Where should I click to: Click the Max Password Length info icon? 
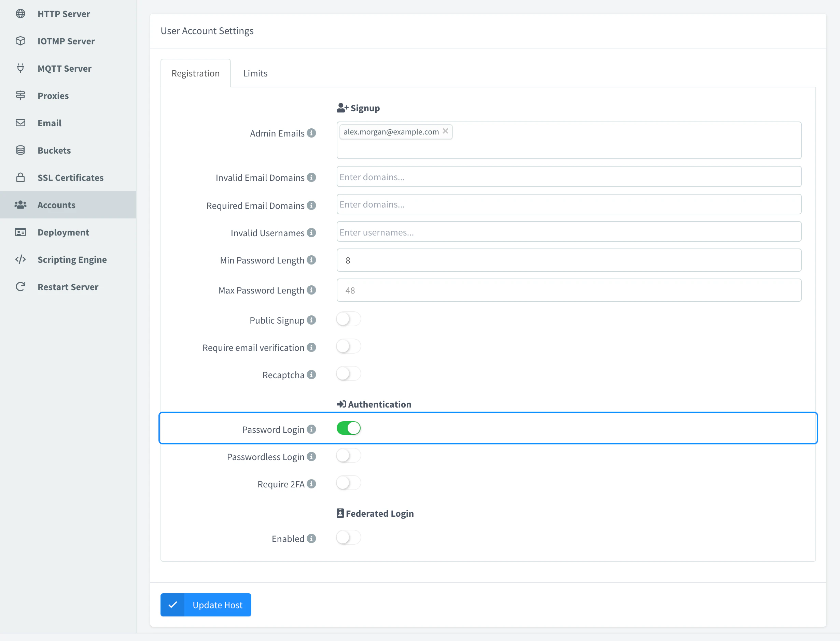click(x=311, y=290)
